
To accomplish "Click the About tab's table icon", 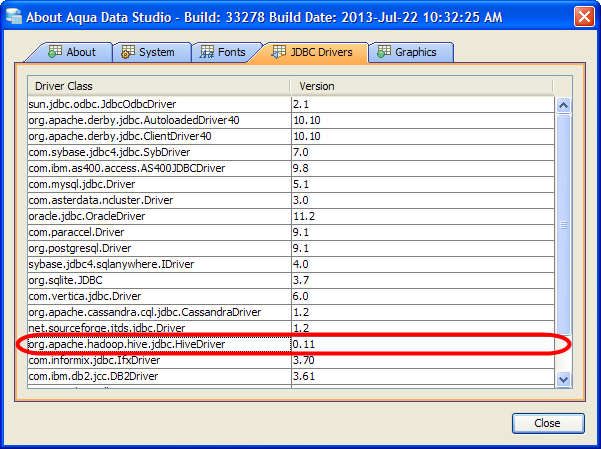I will (55, 52).
